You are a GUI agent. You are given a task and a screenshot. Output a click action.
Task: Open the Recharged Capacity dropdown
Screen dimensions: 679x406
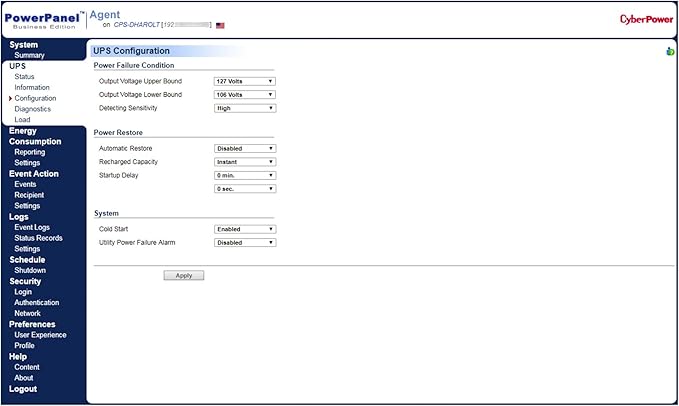pos(245,161)
